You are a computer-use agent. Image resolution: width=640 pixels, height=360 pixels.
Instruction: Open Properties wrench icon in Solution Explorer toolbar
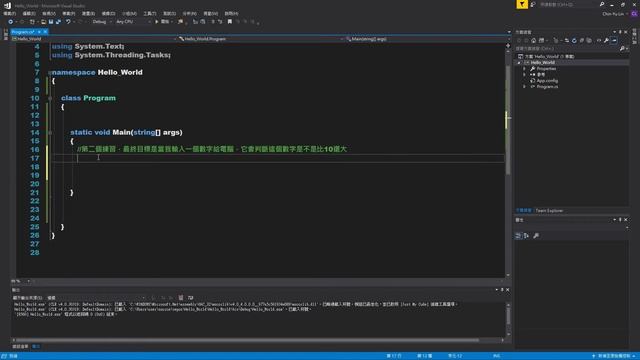(606, 40)
